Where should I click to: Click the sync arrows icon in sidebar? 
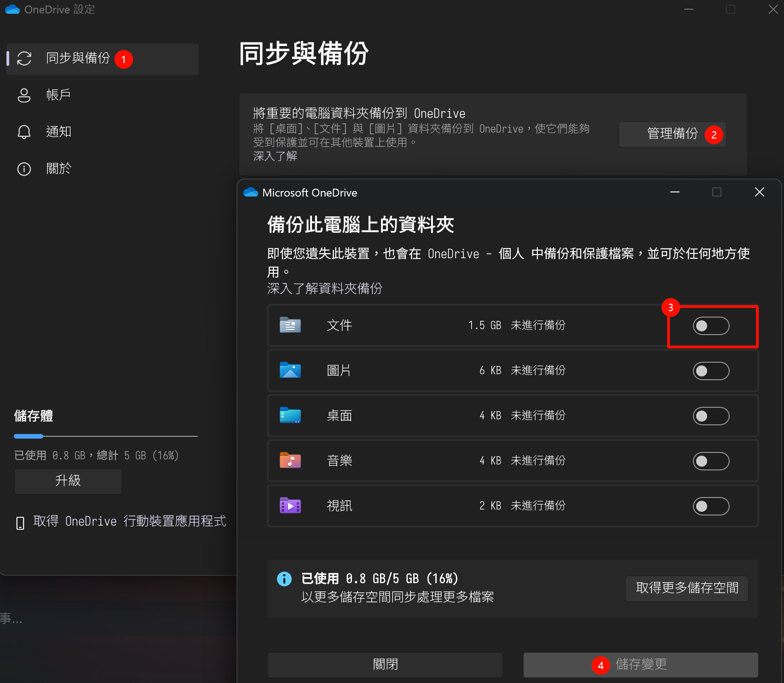pyautogui.click(x=24, y=58)
